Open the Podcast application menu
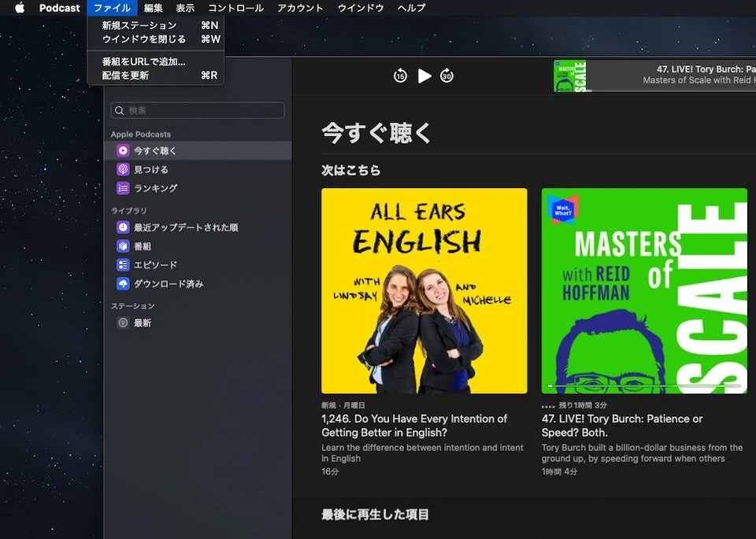The image size is (756, 539). (59, 8)
